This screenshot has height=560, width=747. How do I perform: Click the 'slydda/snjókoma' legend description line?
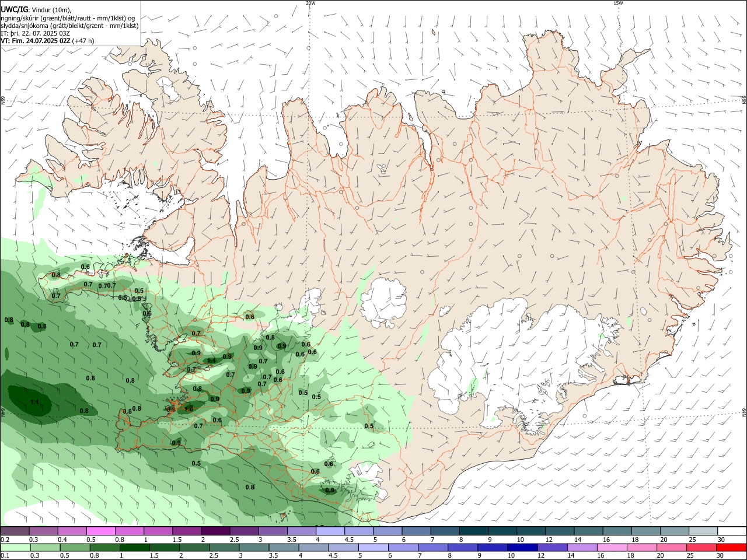[x=69, y=26]
